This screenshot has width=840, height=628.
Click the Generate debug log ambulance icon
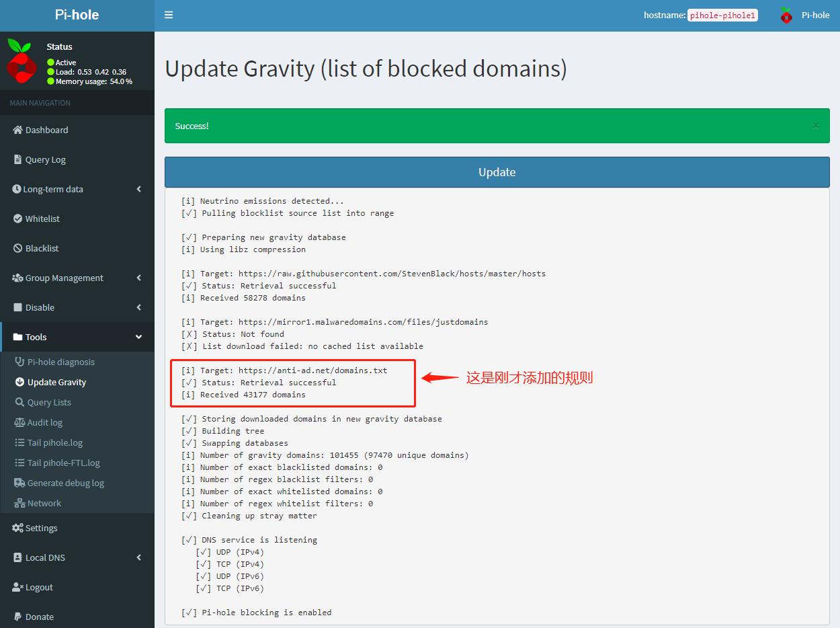tap(19, 483)
